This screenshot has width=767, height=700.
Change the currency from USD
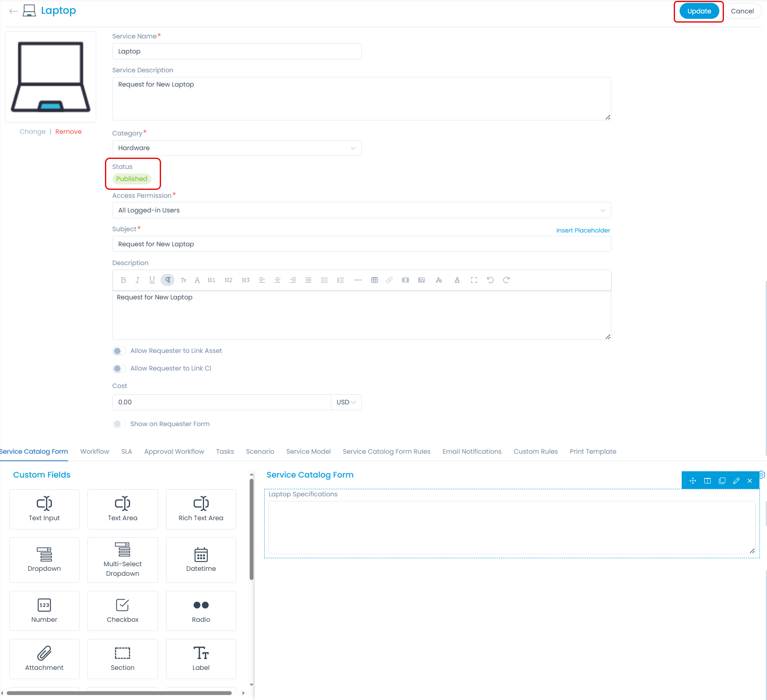pos(346,402)
